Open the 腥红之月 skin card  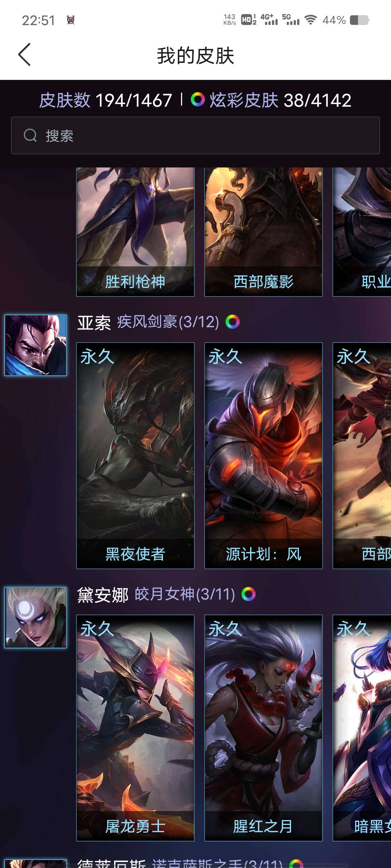264,728
